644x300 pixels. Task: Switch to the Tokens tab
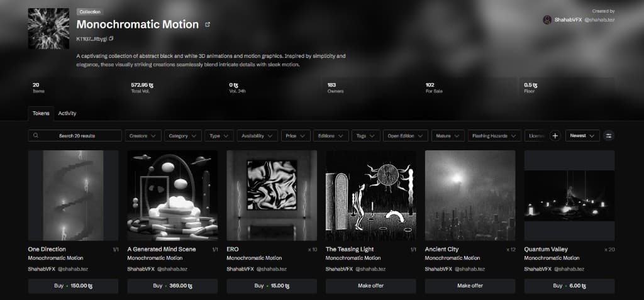click(x=41, y=113)
